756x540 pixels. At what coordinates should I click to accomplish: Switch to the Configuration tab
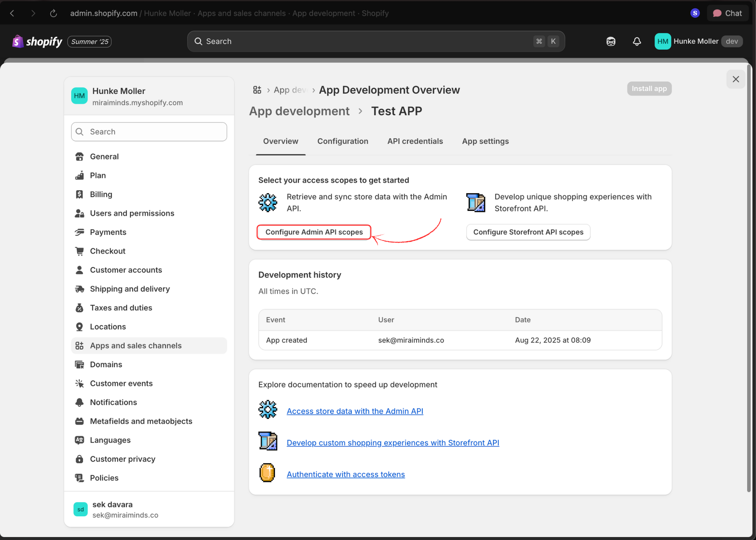click(343, 141)
